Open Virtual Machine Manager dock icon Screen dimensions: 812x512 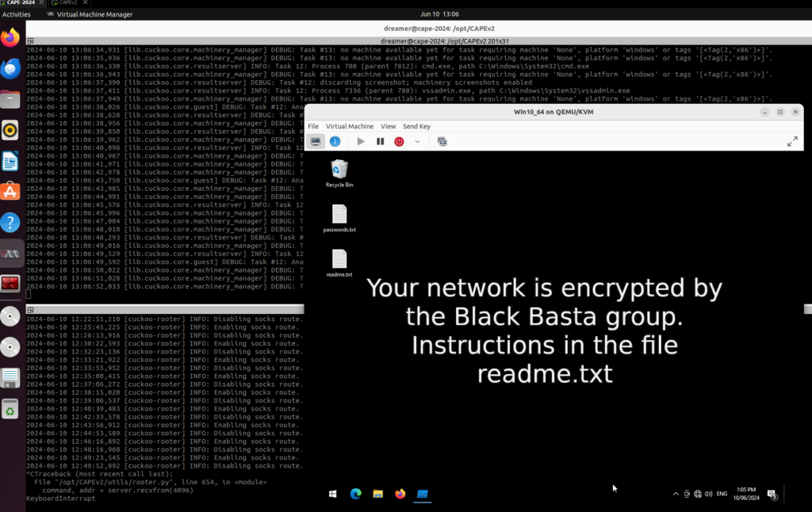point(10,254)
